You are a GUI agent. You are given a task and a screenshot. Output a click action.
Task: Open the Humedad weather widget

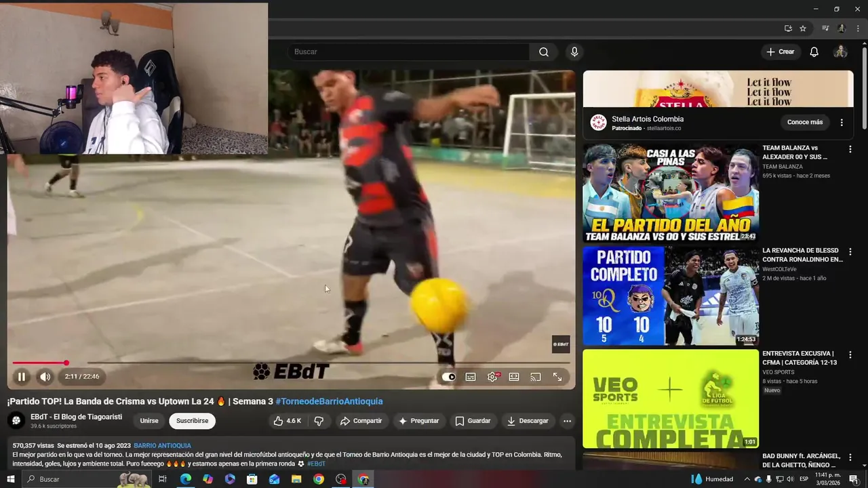712,479
